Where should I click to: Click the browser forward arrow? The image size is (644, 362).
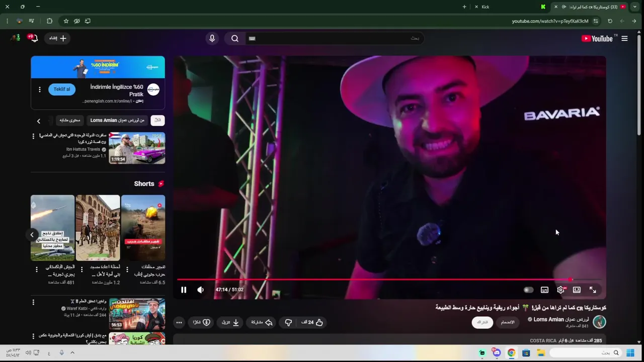coord(633,21)
